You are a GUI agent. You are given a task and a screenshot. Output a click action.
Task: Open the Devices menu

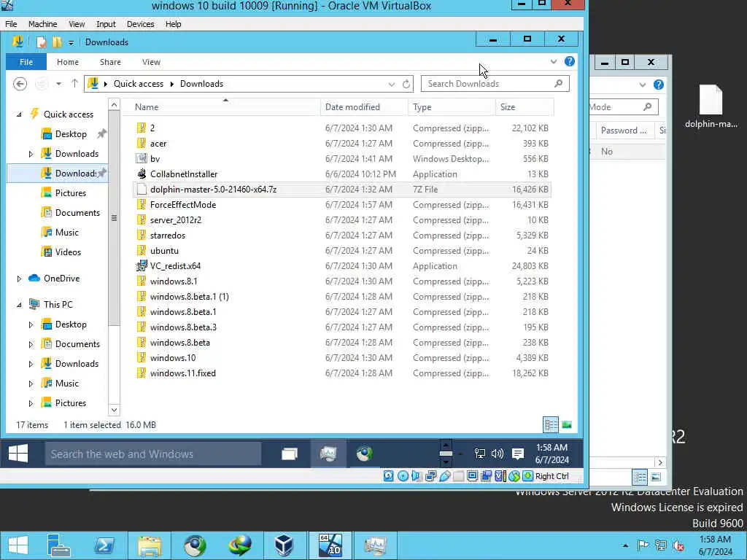point(140,24)
